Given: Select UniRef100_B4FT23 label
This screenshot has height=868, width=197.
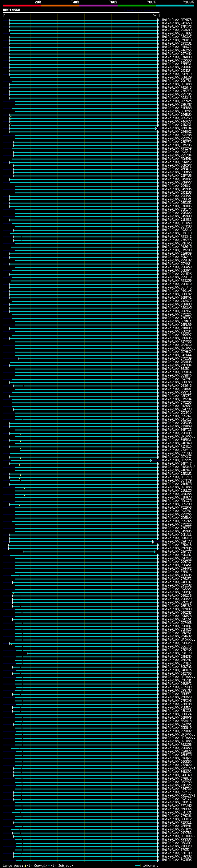Looking at the screenshot, I should tap(177, 430).
